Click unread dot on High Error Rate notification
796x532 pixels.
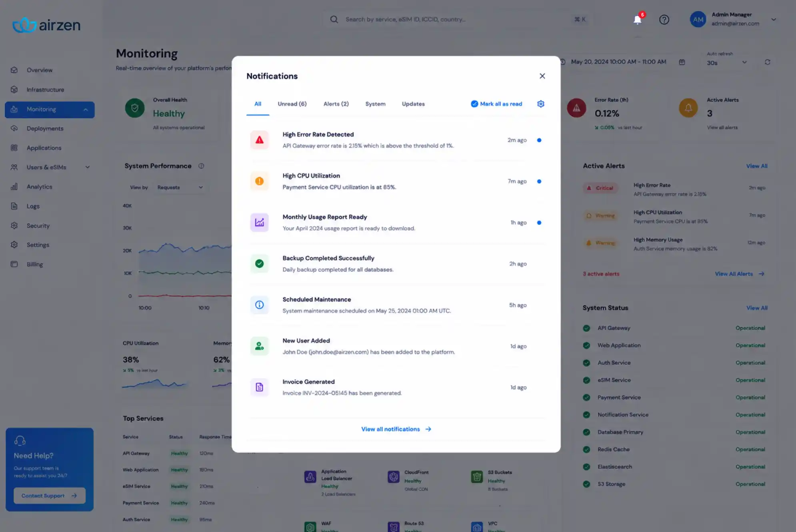click(539, 140)
